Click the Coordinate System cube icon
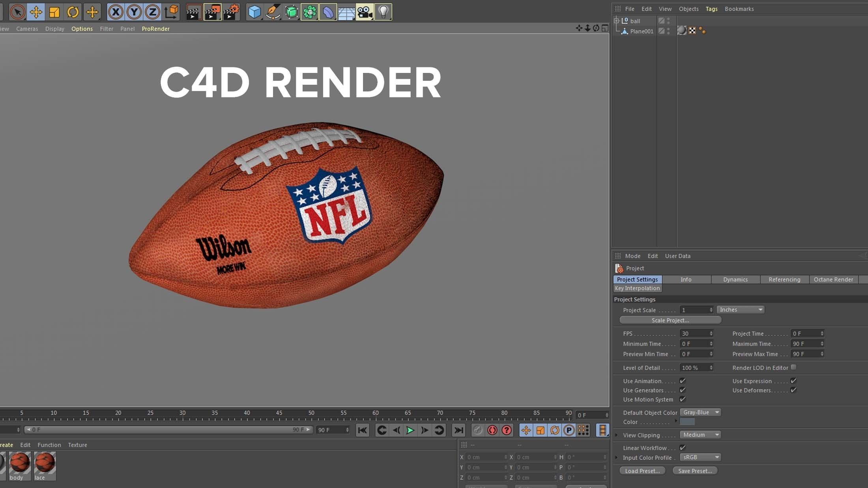 coord(171,12)
